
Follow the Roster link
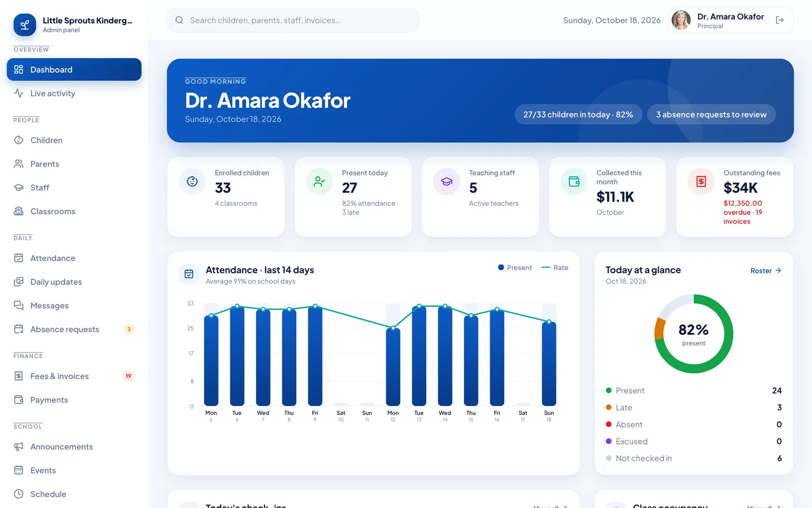(766, 271)
